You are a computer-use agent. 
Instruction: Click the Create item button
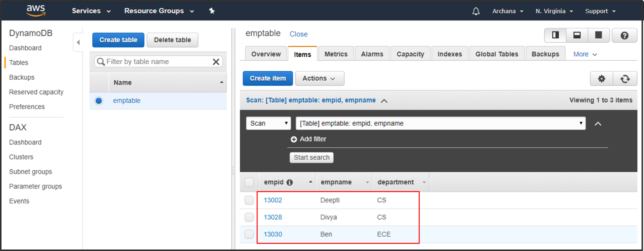click(268, 78)
